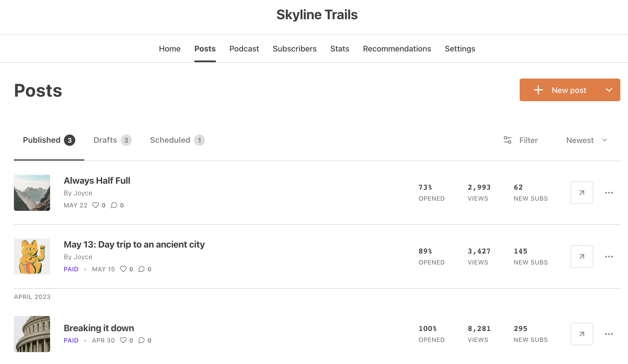This screenshot has height=364, width=628.
Task: Create a New post
Action: [560, 90]
